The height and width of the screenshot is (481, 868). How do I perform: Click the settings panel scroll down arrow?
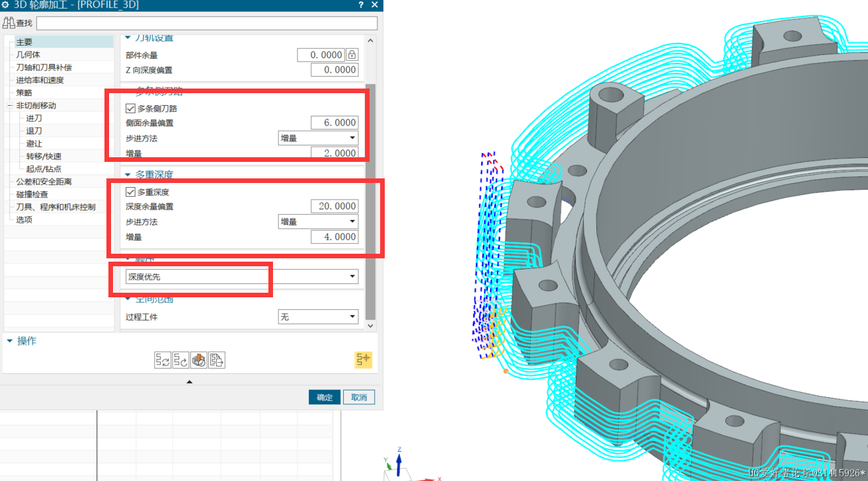pos(370,326)
